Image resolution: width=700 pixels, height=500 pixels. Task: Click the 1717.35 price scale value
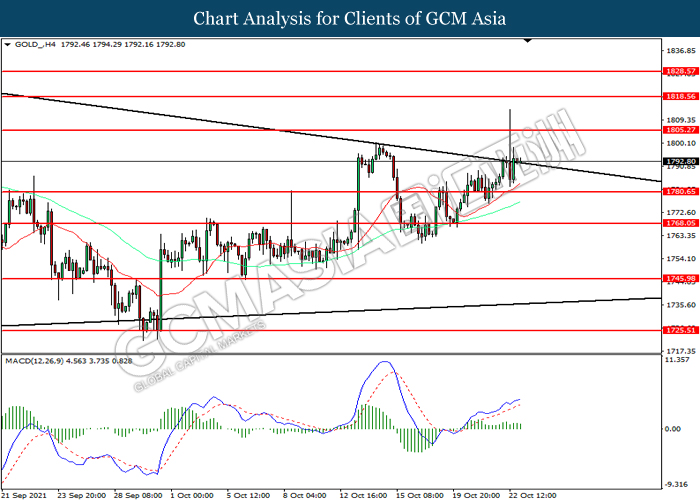[x=680, y=352]
